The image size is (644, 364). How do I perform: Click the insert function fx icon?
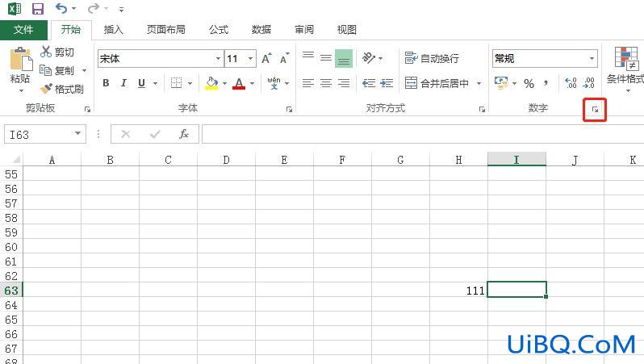point(183,134)
